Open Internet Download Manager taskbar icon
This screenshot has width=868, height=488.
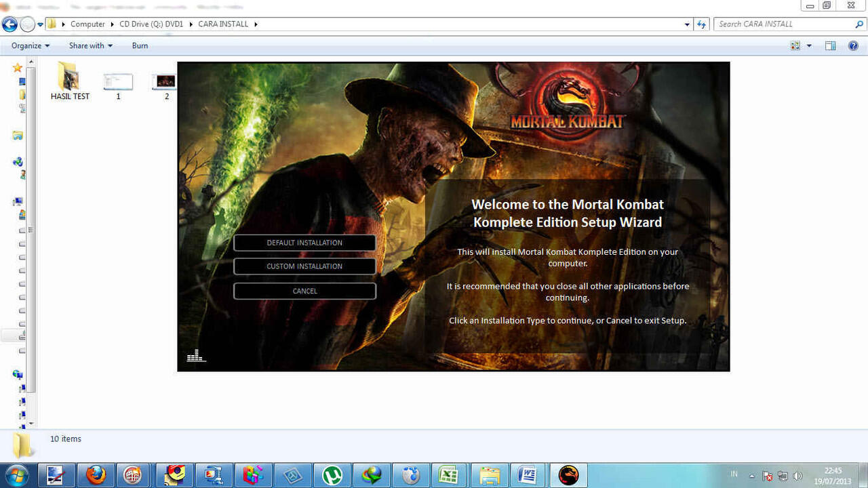[372, 475]
